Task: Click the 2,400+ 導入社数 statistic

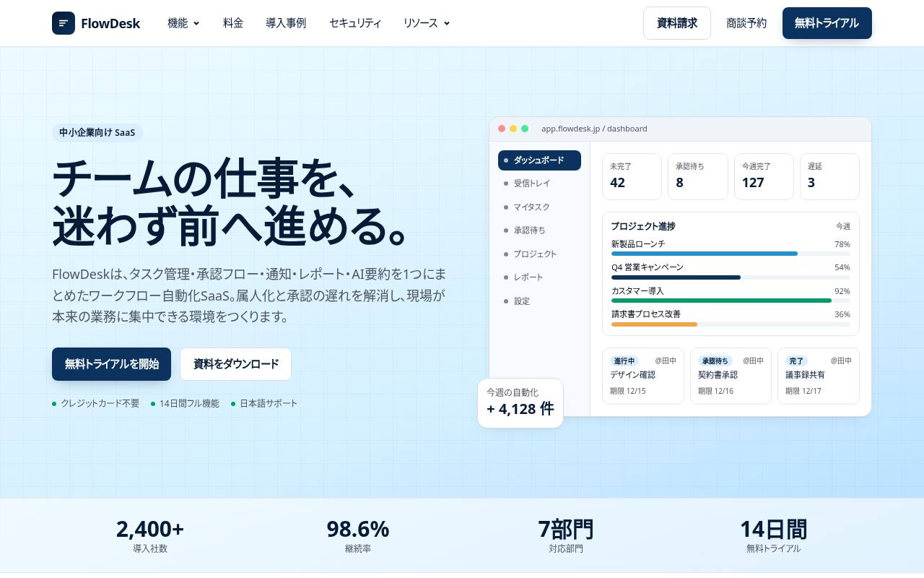Action: 150,536
